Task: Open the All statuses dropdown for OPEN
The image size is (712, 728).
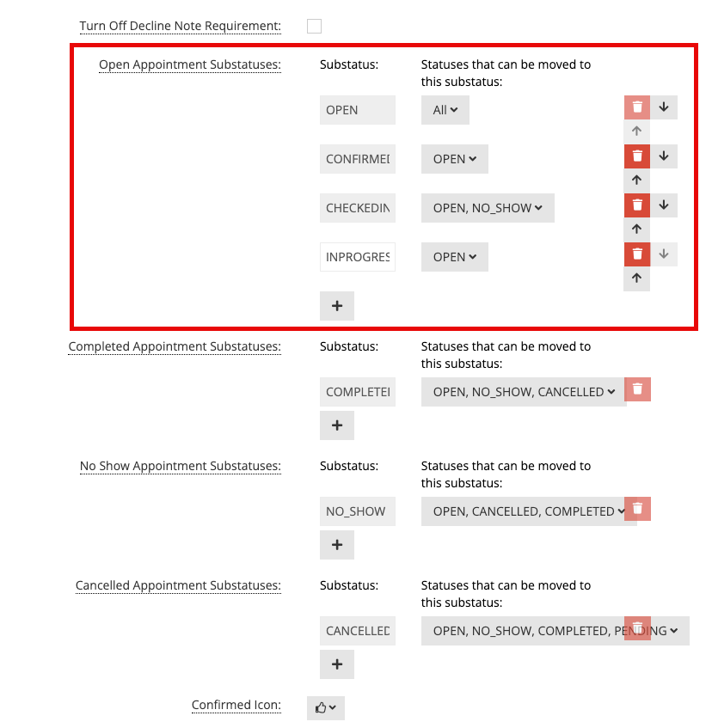Action: [445, 110]
